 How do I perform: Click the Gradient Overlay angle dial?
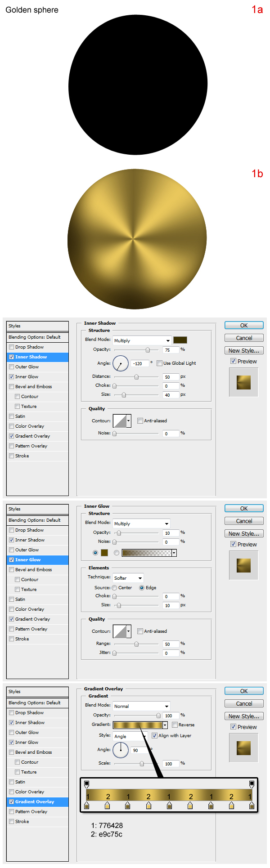tap(120, 750)
